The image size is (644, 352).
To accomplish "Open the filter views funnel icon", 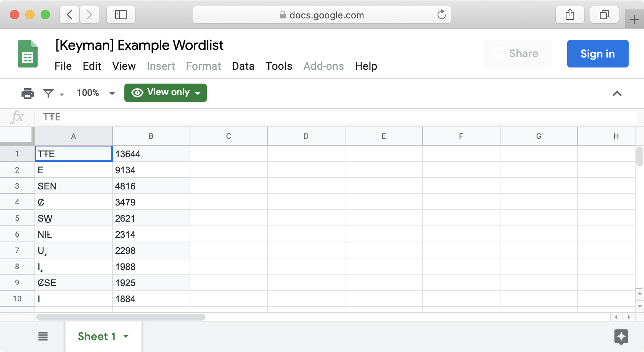I will pos(48,93).
